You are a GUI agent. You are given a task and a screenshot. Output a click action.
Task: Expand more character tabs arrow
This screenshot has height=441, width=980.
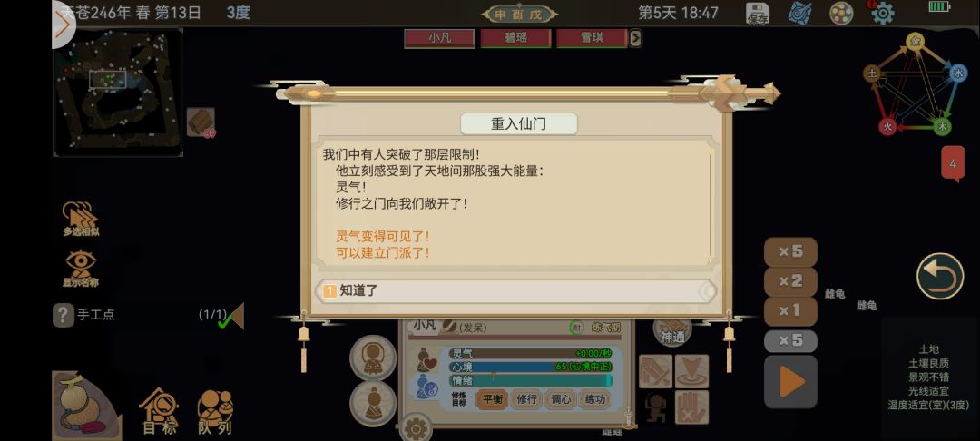tap(635, 38)
